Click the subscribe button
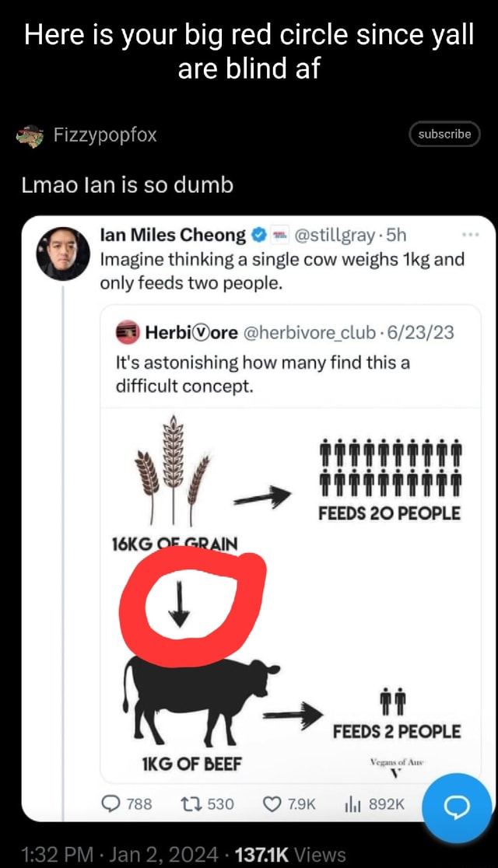Viewport: 498px width, 868px height. [x=444, y=134]
